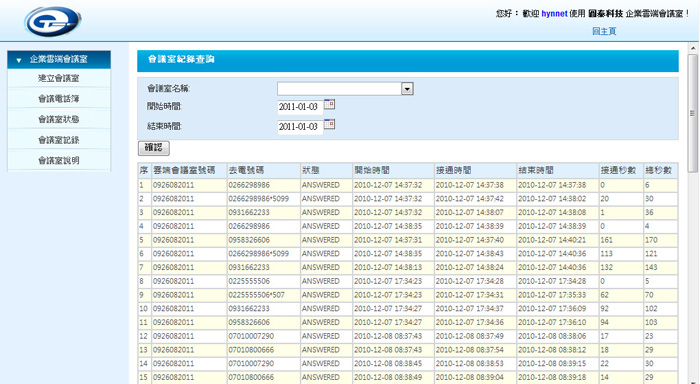Open 會議室說明 from the sidebar

58,160
